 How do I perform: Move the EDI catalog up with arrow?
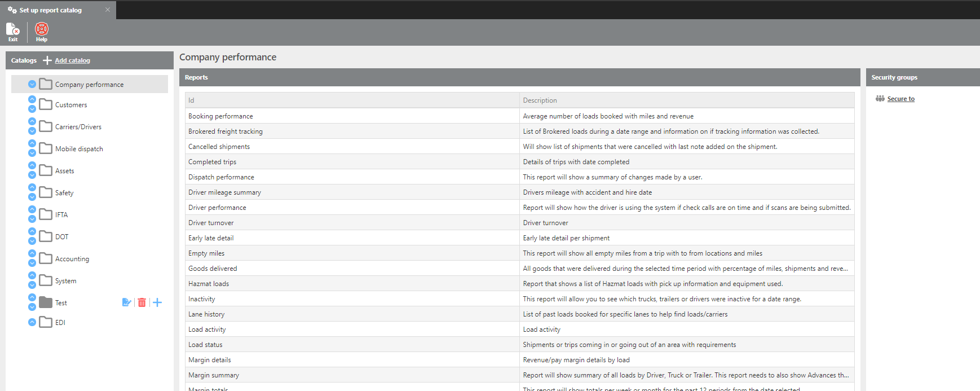pyautogui.click(x=32, y=322)
